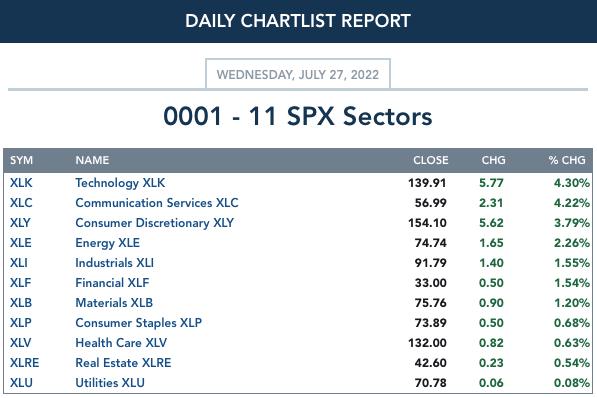
Task: Open the XLY symbol link
Action: click(21, 223)
